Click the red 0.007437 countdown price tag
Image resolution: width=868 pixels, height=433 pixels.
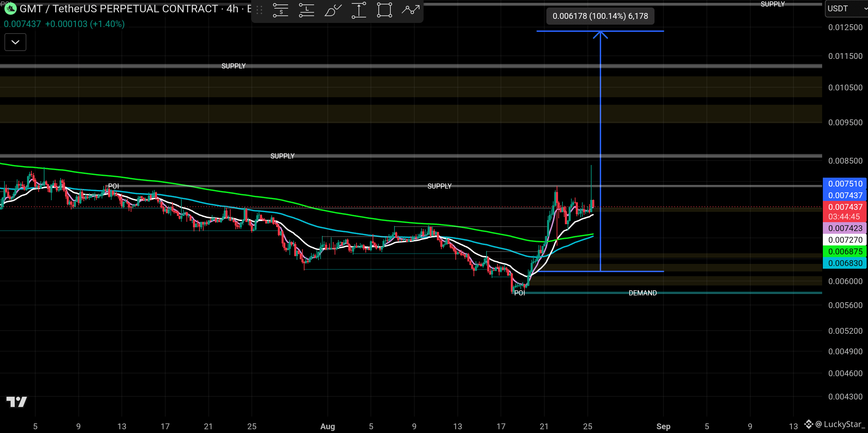tap(845, 212)
